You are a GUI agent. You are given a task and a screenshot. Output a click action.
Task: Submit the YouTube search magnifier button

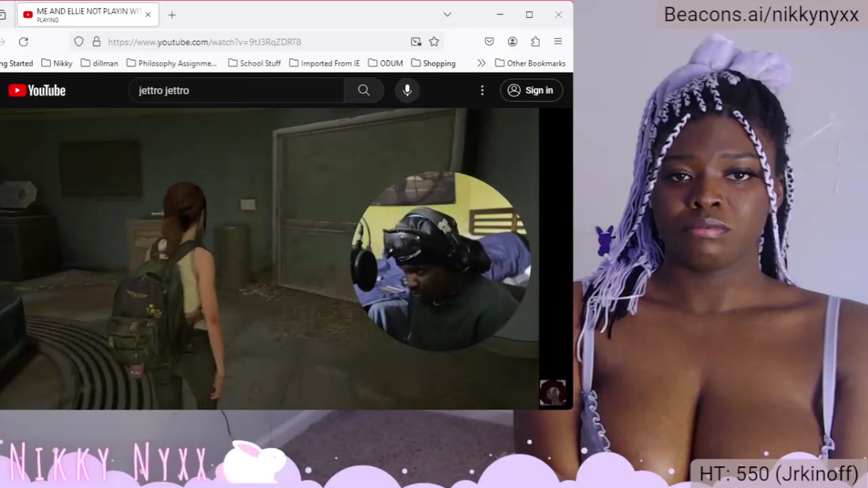[x=364, y=90]
